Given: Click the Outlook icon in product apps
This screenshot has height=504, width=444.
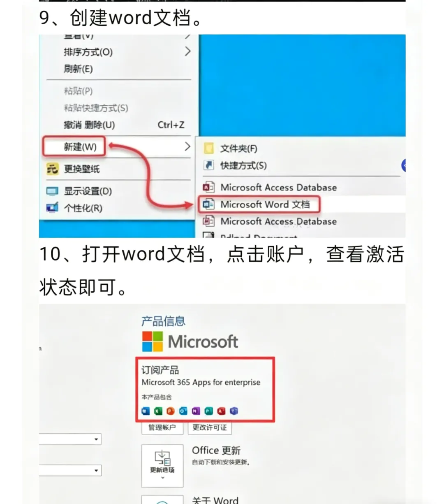Looking at the screenshot, I should (x=183, y=411).
